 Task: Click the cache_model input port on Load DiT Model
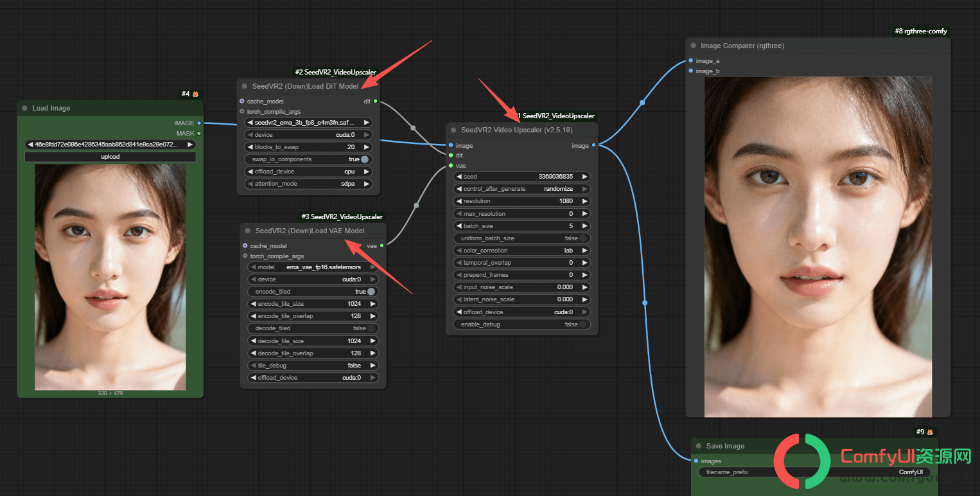click(x=241, y=101)
